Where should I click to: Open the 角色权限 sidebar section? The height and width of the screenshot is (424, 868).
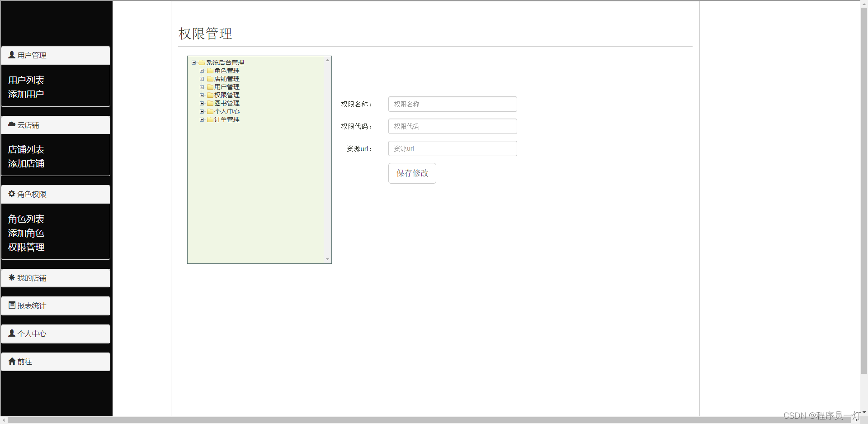pyautogui.click(x=56, y=194)
